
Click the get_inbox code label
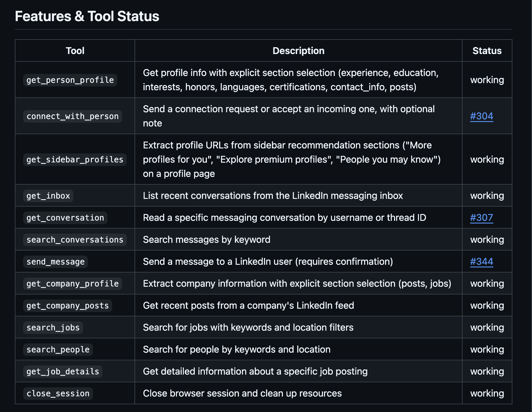48,196
